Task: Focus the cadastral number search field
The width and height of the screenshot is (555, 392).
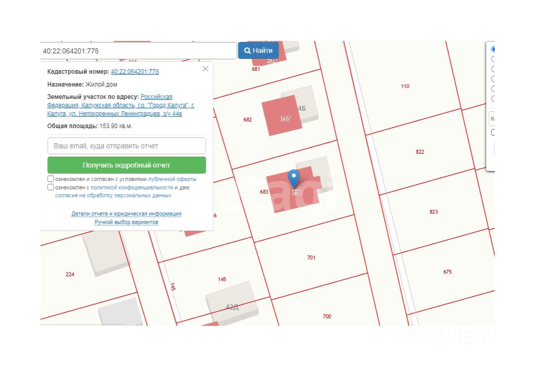Action: click(x=139, y=51)
